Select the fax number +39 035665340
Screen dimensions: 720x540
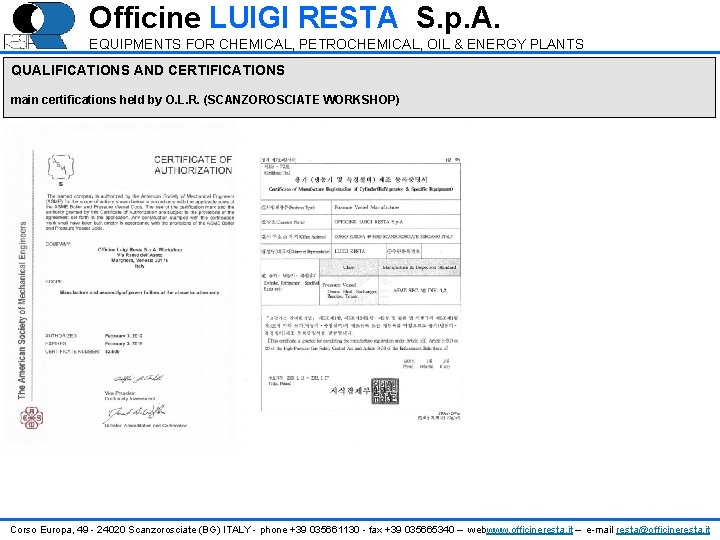[x=420, y=529]
